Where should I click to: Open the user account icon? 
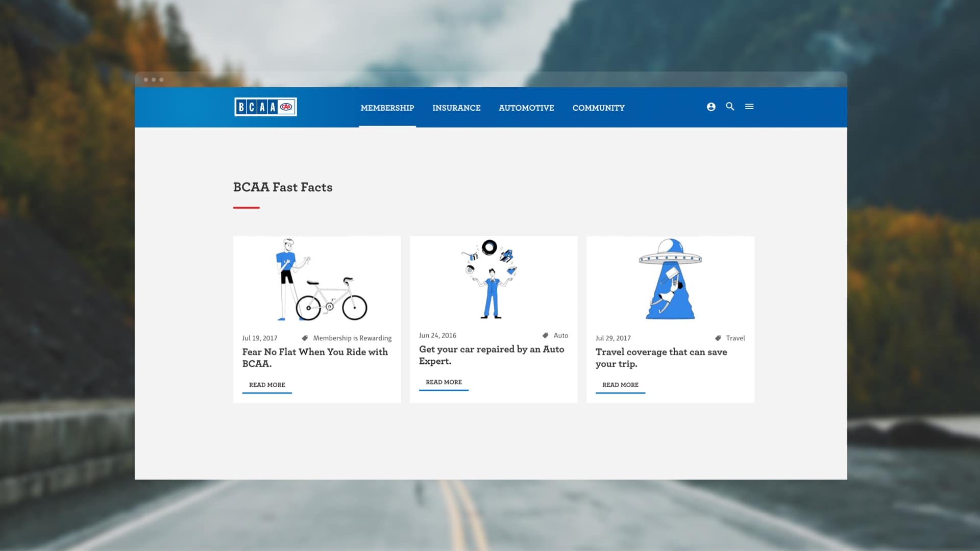click(711, 107)
